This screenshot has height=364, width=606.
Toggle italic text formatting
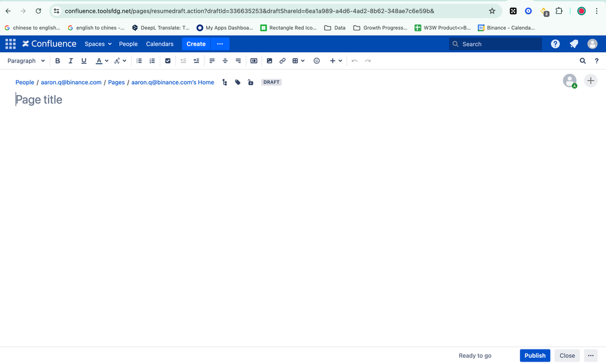pyautogui.click(x=70, y=61)
